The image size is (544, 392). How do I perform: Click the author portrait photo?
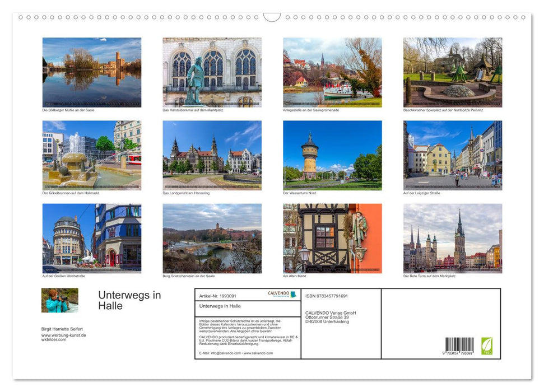click(x=59, y=301)
